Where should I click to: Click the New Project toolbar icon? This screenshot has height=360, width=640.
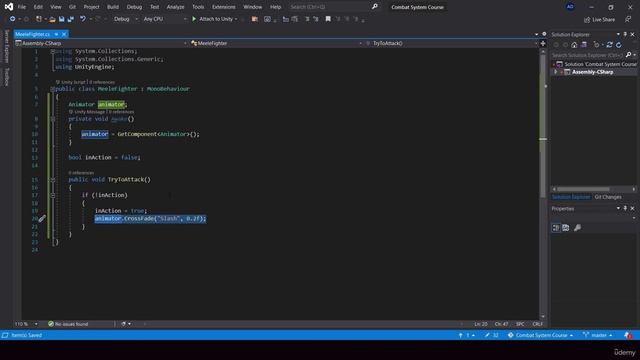point(39,19)
